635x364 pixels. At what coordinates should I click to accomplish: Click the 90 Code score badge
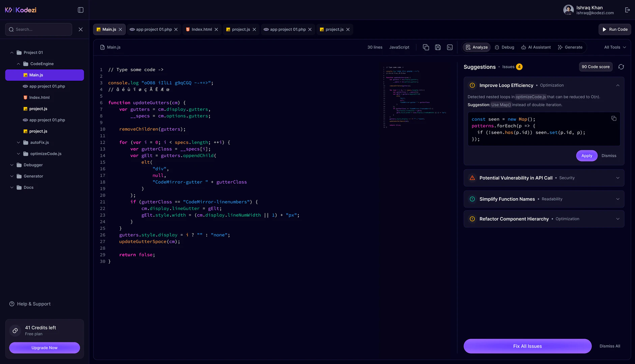[596, 67]
